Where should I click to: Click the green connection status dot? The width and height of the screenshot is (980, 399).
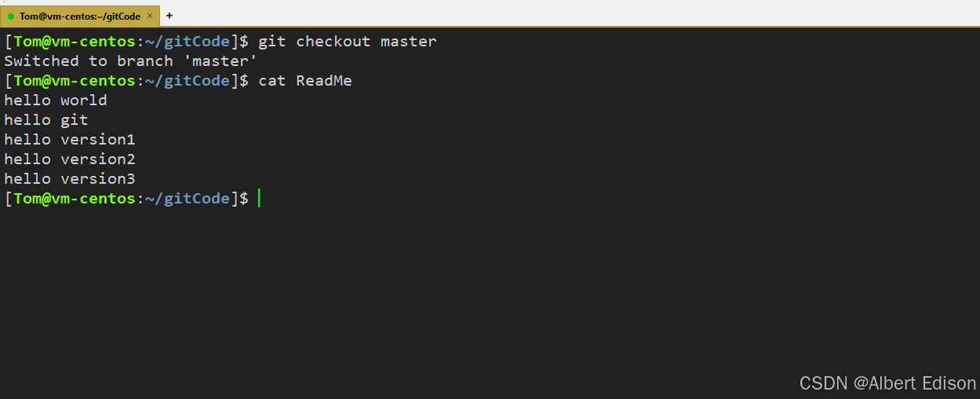[x=11, y=16]
